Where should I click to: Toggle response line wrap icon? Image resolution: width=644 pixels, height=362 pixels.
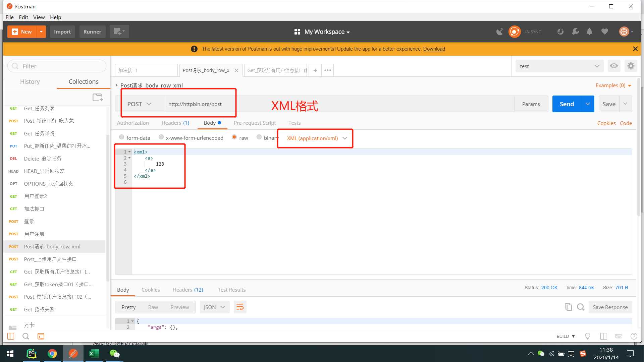[x=240, y=307]
